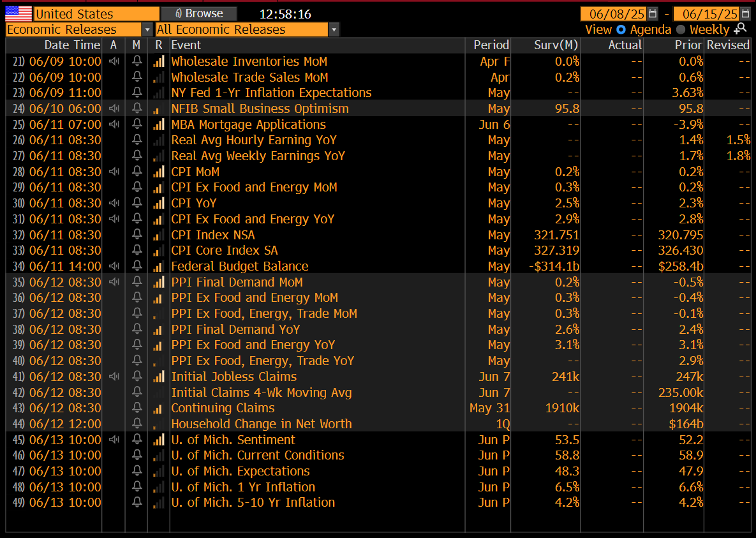Click the speaker icon for U. of Mich. Sentiment
The image size is (756, 538).
tap(114, 440)
